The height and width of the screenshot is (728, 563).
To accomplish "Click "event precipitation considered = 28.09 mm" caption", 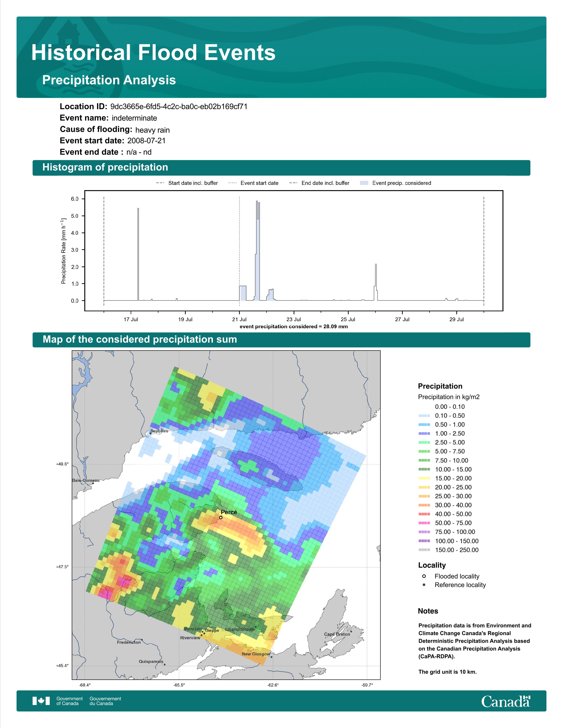I will pyautogui.click(x=294, y=327).
